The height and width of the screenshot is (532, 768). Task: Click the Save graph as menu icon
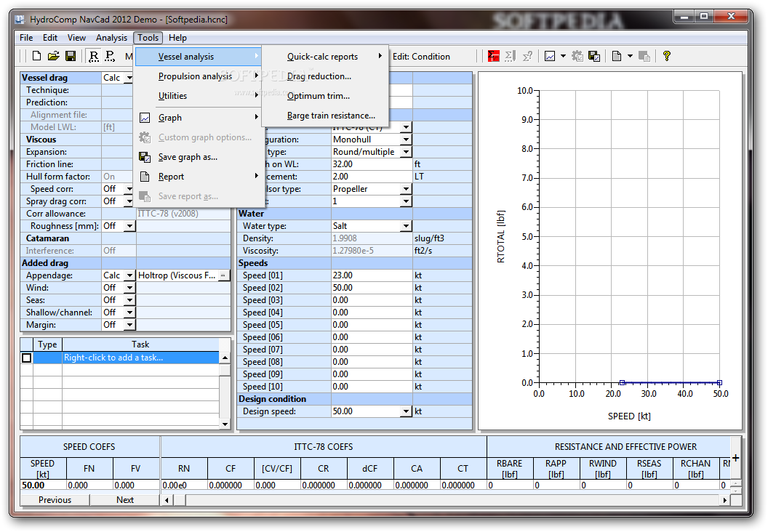pyautogui.click(x=145, y=157)
